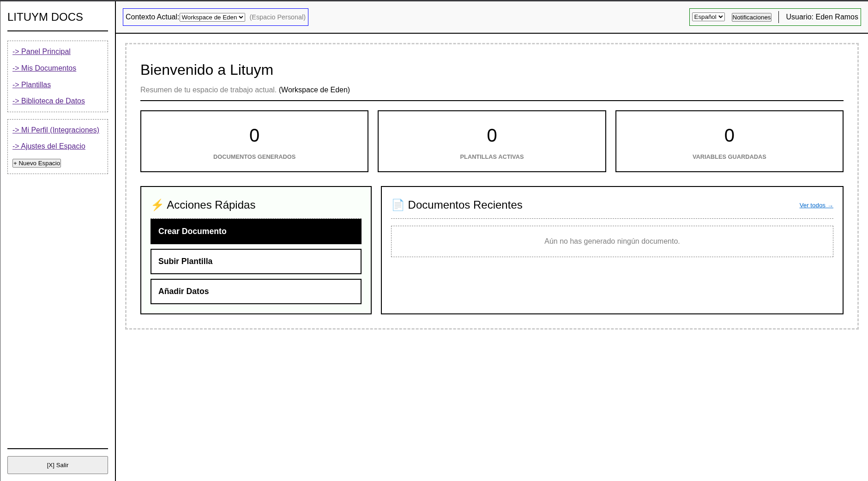Click the Bienvenido a Lituym heading

(207, 70)
